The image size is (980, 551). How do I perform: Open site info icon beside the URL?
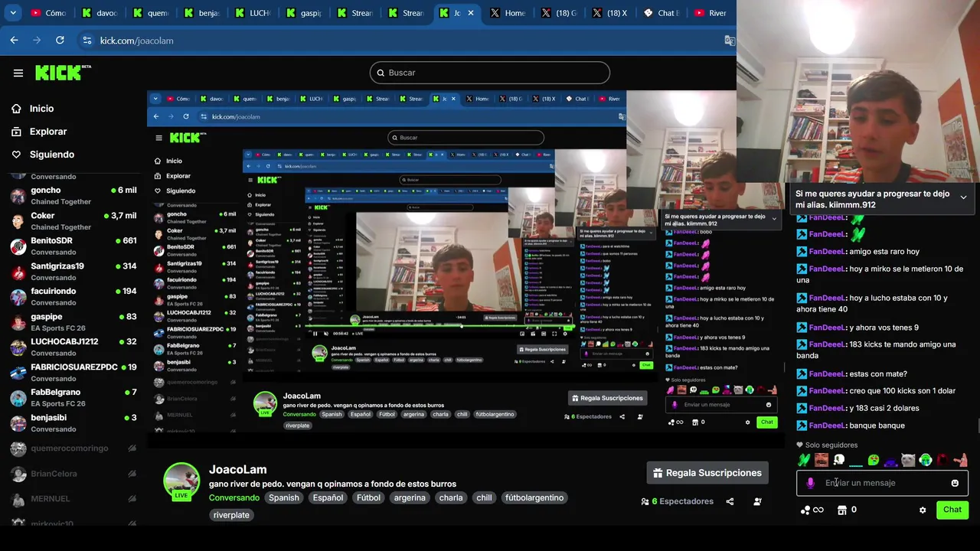pos(87,41)
